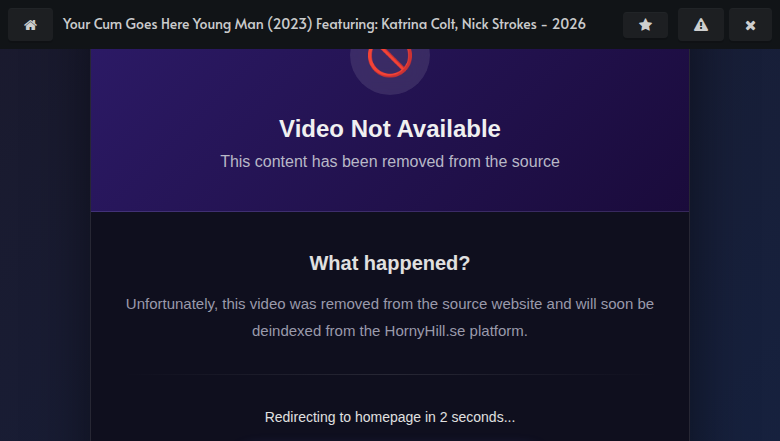Click the horizontal divider above redirect message
The width and height of the screenshot is (780, 441).
(390, 374)
